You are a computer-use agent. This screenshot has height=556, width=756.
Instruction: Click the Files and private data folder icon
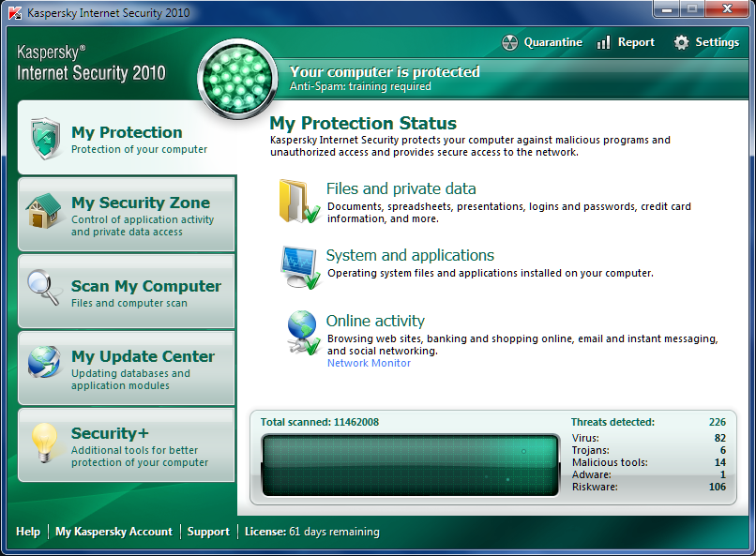click(x=299, y=202)
